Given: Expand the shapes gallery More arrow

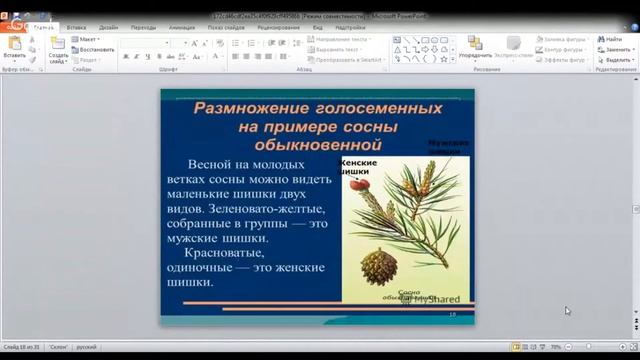Looking at the screenshot, I should 453,60.
